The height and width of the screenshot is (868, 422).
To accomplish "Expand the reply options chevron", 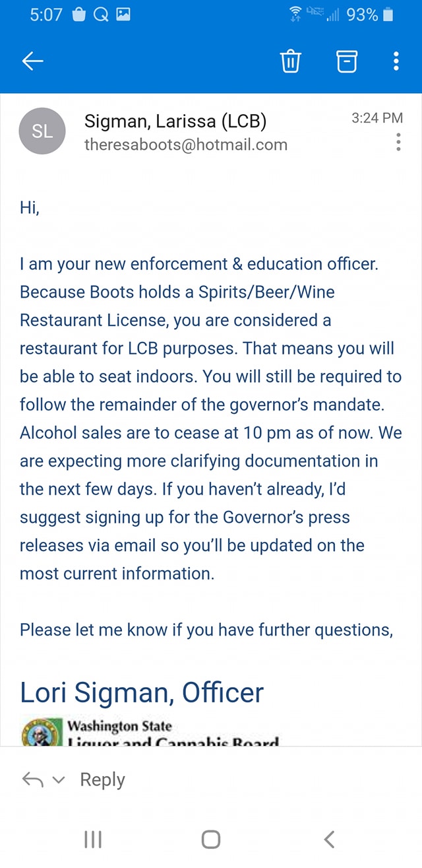I will click(59, 781).
